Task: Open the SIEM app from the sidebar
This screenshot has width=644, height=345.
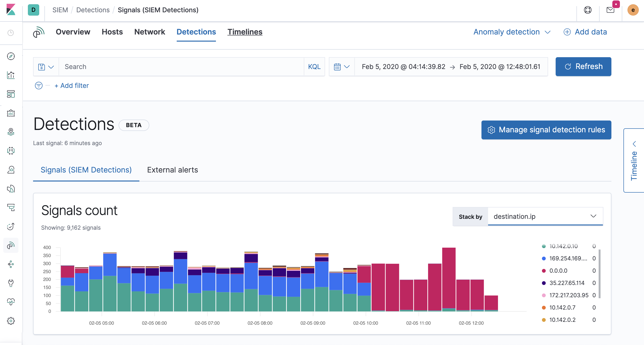Action: coord(11,245)
